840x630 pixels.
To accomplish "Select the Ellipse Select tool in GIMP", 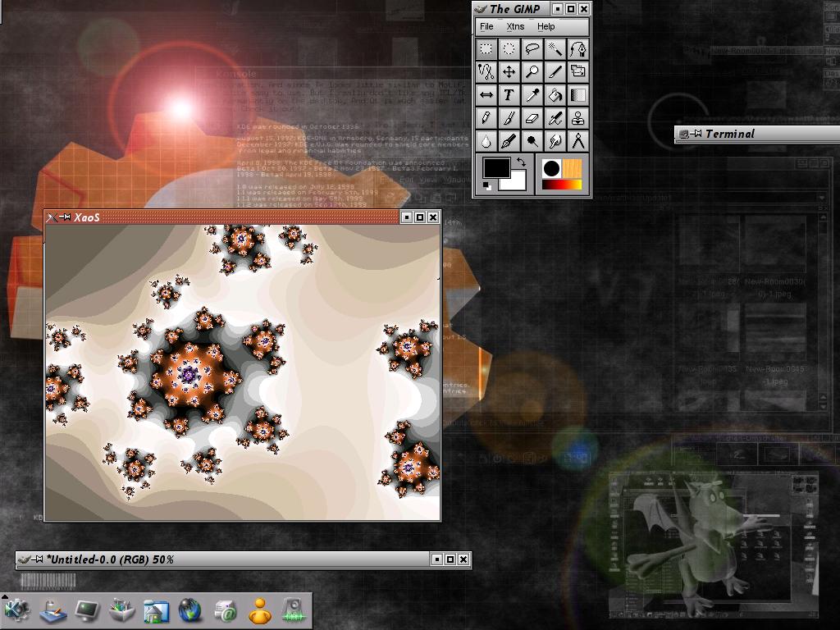I will tap(509, 49).
